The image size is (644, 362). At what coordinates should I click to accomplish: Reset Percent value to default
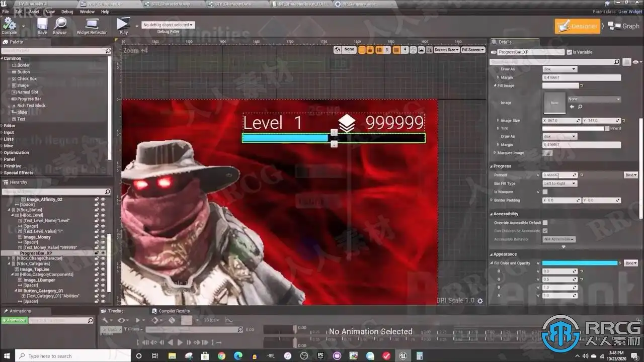tap(582, 175)
